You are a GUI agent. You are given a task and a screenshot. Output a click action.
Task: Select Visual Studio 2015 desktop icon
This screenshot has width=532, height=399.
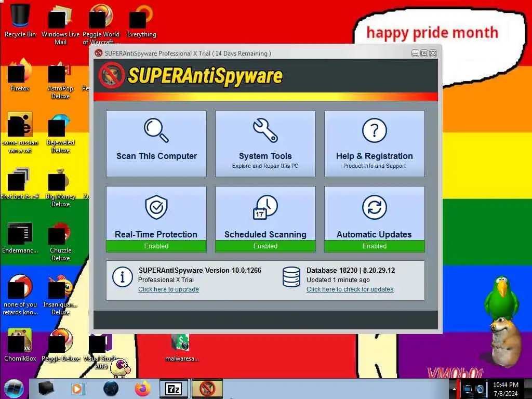[101, 351]
